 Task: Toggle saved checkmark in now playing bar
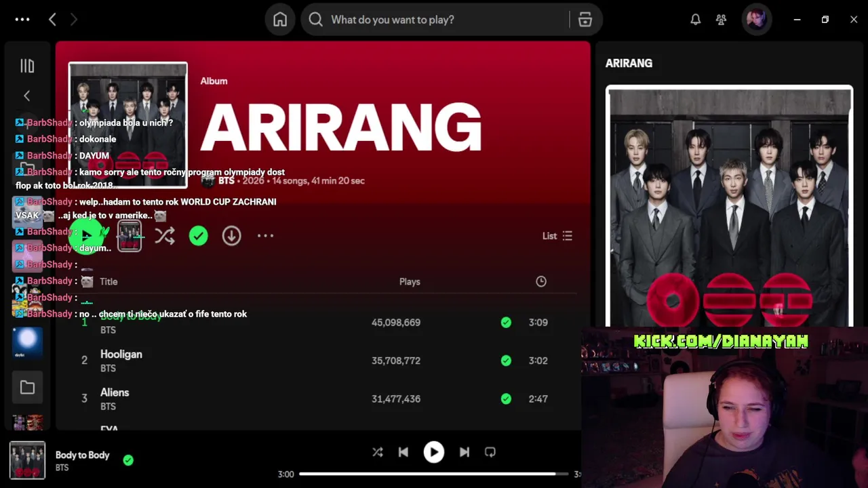click(x=128, y=460)
